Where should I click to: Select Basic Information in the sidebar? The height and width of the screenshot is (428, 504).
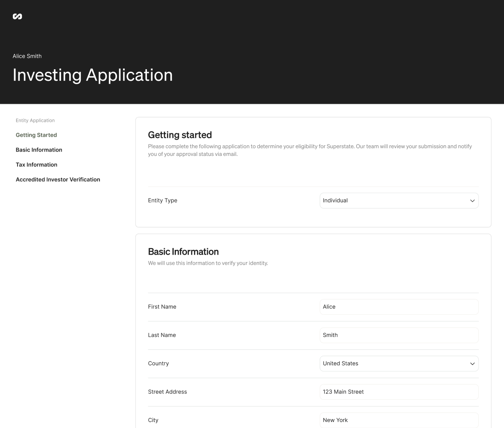click(39, 150)
